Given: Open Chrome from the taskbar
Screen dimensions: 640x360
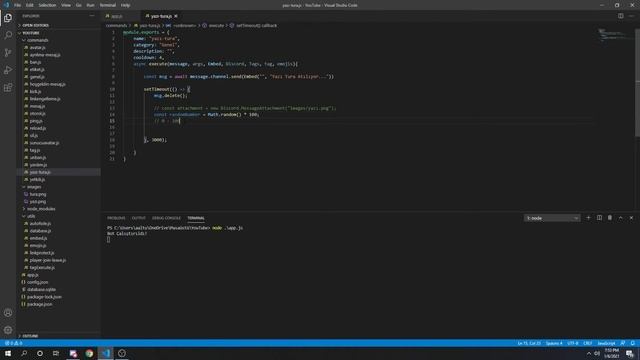Looking at the screenshot, I should pos(89,353).
